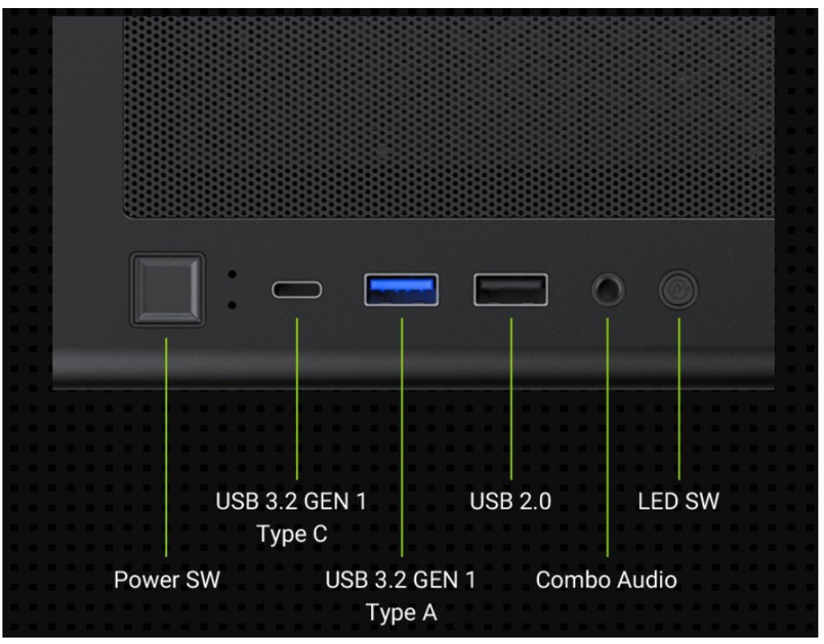This screenshot has width=824, height=644.
Task: Click the green line under audio jack
Action: [608, 437]
